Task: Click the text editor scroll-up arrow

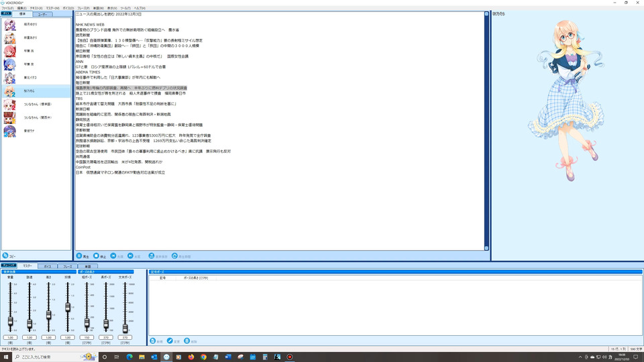Action: (x=487, y=14)
